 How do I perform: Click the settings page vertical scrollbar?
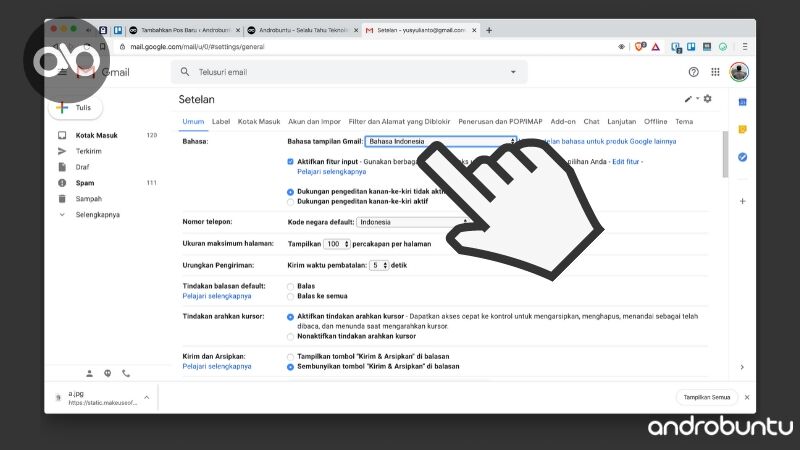[725, 155]
